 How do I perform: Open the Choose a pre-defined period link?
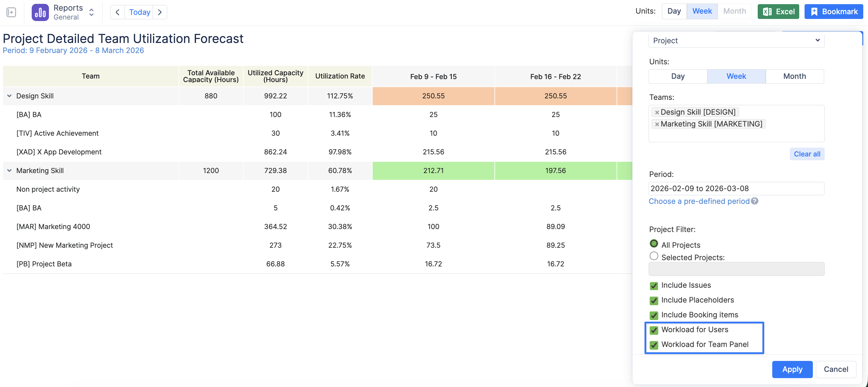coord(699,201)
